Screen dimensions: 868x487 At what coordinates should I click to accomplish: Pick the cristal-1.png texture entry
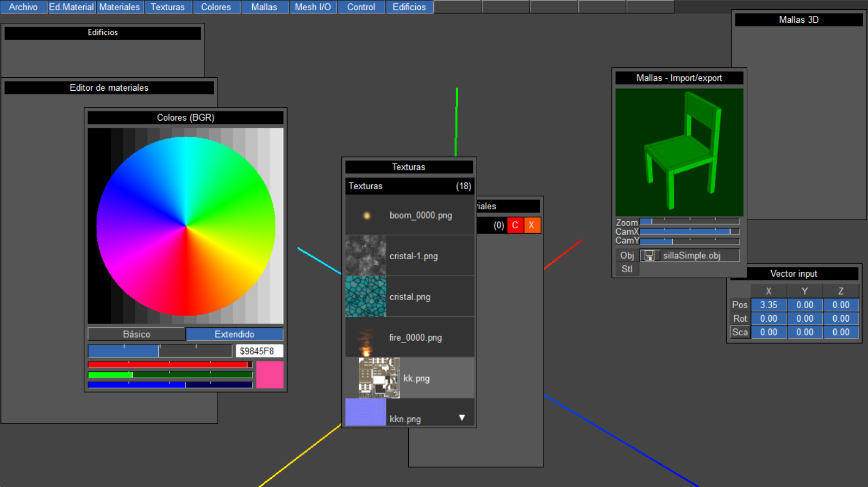413,256
